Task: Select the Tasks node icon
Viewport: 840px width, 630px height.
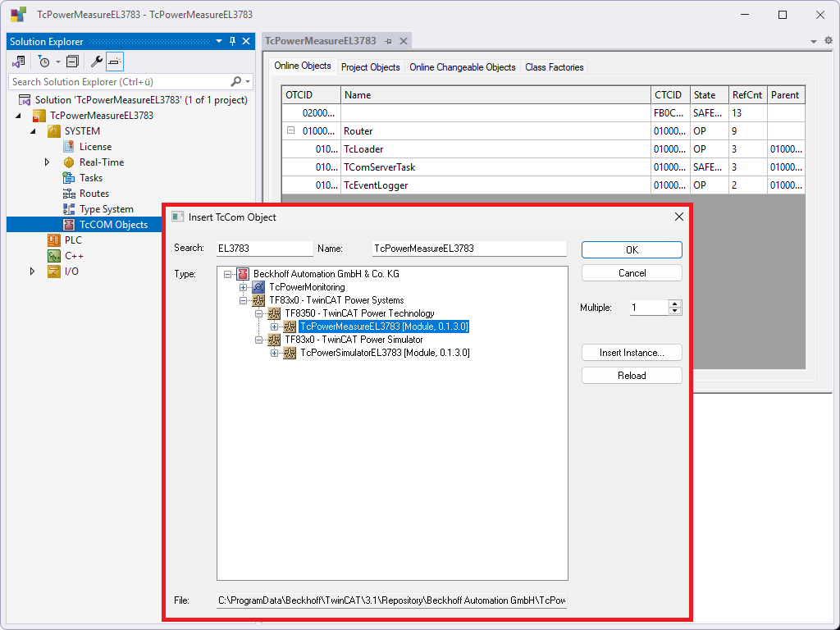Action: click(x=69, y=178)
